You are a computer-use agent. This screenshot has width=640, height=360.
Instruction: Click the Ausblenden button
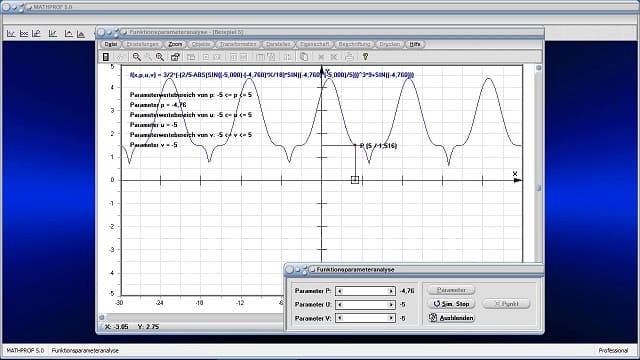point(451,318)
